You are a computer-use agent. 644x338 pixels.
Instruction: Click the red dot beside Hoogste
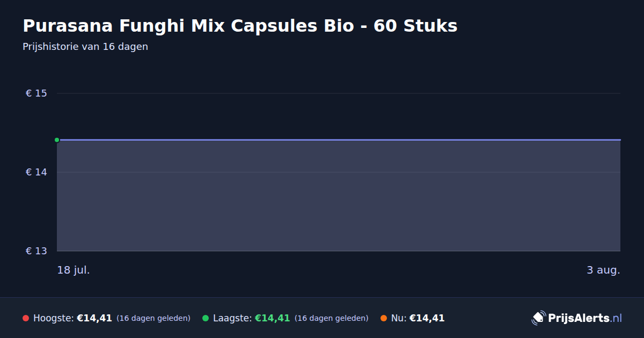coord(26,318)
